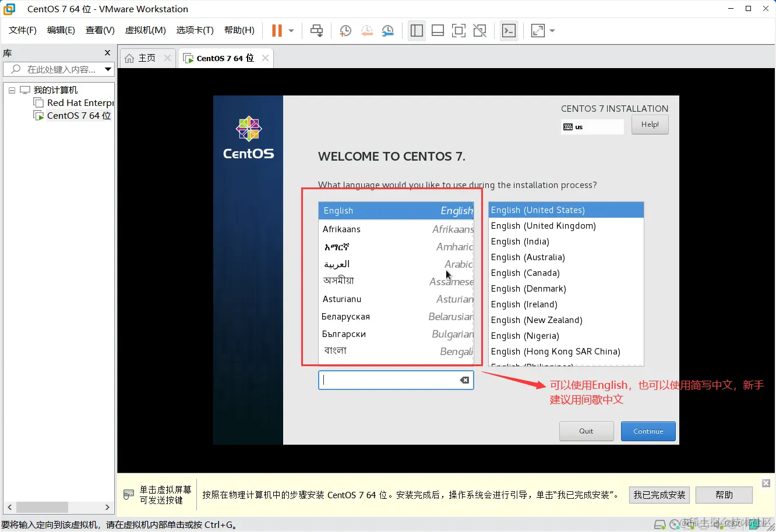Choose English (United States) locale
Screen dimensions: 776x532
pos(566,210)
